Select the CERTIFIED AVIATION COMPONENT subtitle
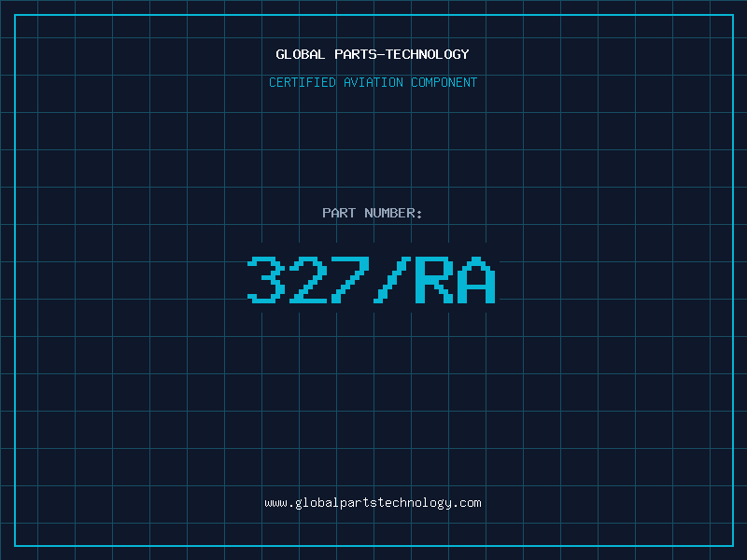This screenshot has height=560, width=747. tap(373, 82)
